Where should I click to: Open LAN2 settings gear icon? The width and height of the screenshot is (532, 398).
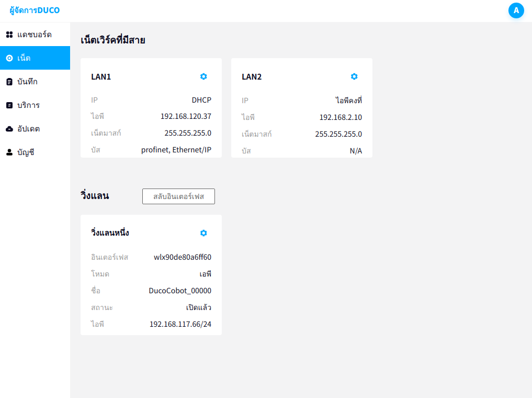[354, 76]
